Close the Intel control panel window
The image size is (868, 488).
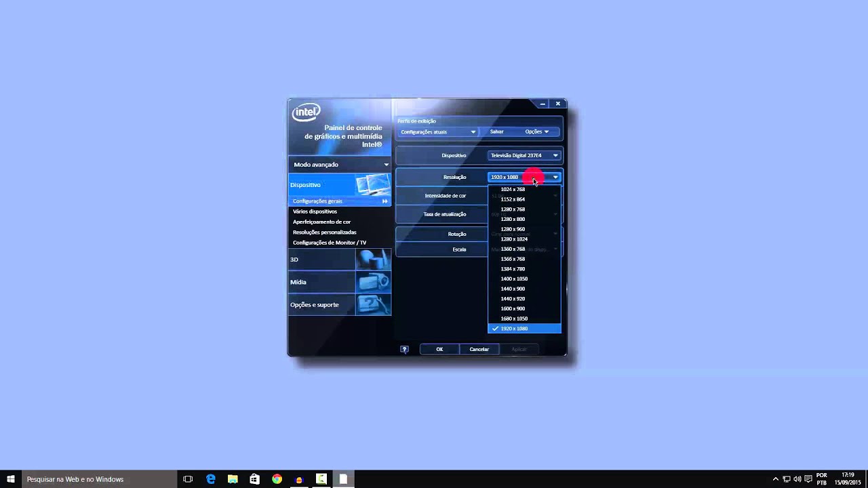pyautogui.click(x=558, y=104)
